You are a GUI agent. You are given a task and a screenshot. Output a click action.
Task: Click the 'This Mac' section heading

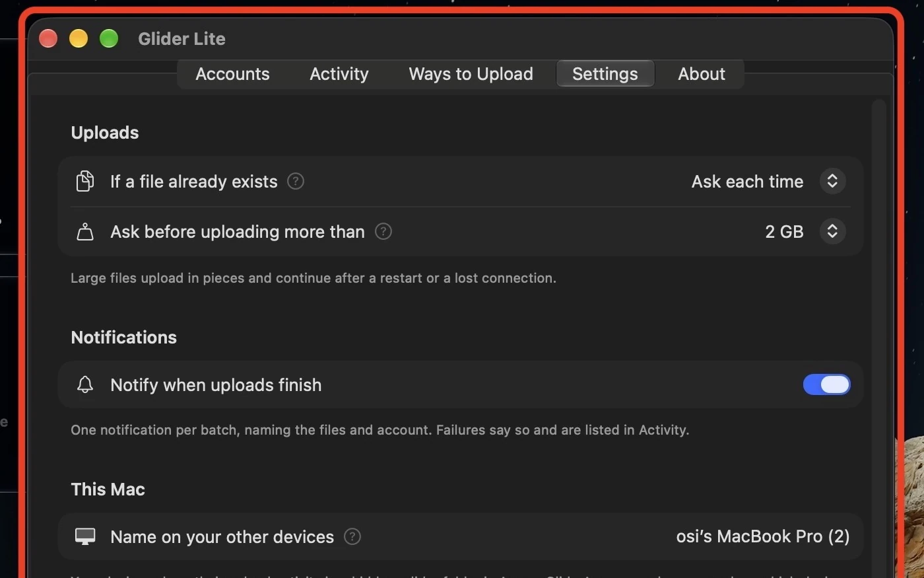108,489
